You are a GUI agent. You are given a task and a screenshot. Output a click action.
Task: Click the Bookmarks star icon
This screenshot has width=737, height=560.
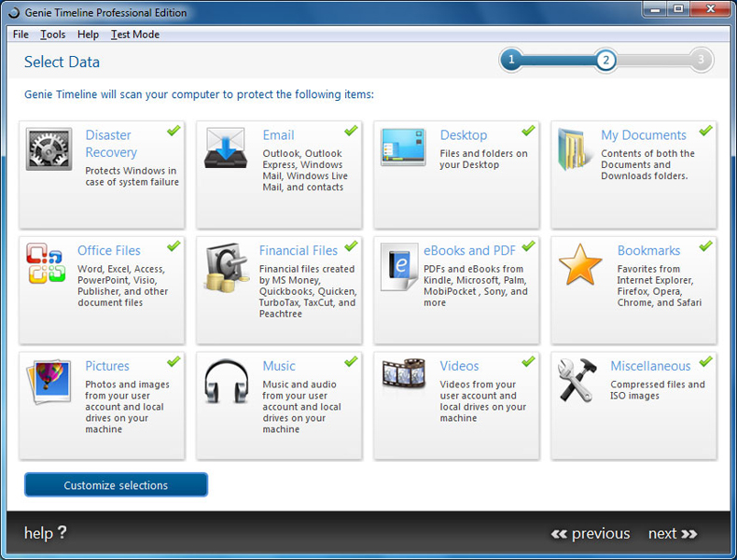click(580, 265)
